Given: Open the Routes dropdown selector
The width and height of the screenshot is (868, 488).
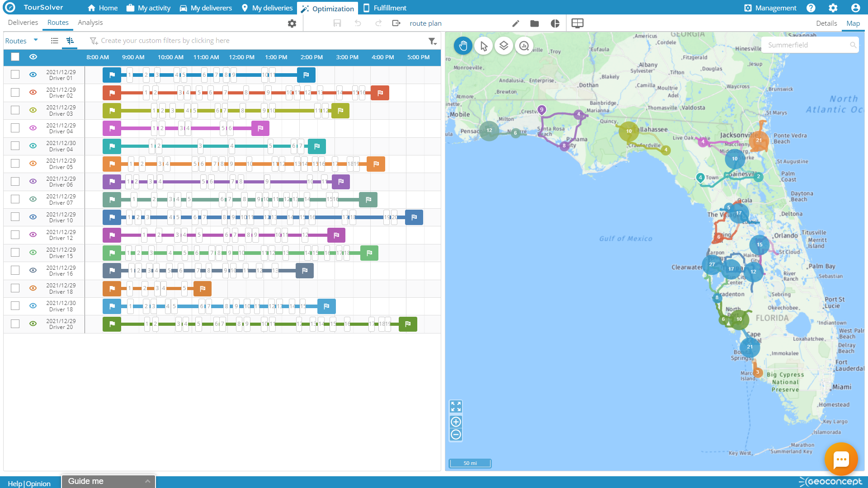Looking at the screenshot, I should pos(36,41).
